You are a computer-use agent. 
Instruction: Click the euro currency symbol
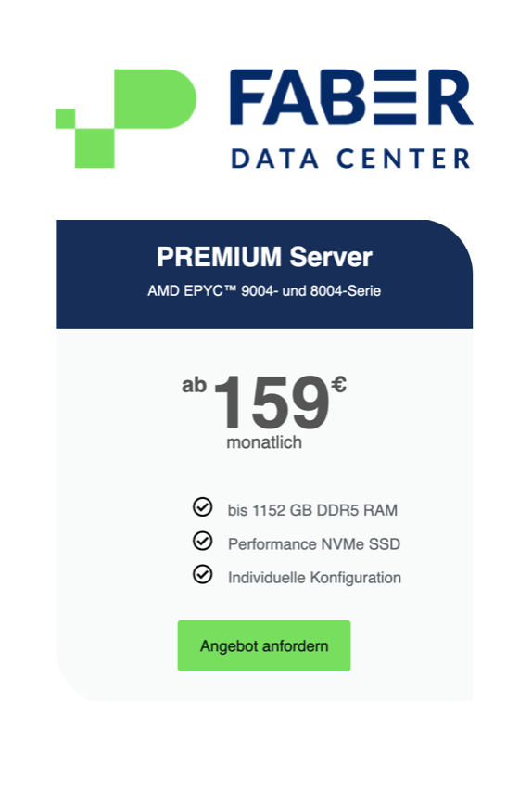tap(338, 385)
